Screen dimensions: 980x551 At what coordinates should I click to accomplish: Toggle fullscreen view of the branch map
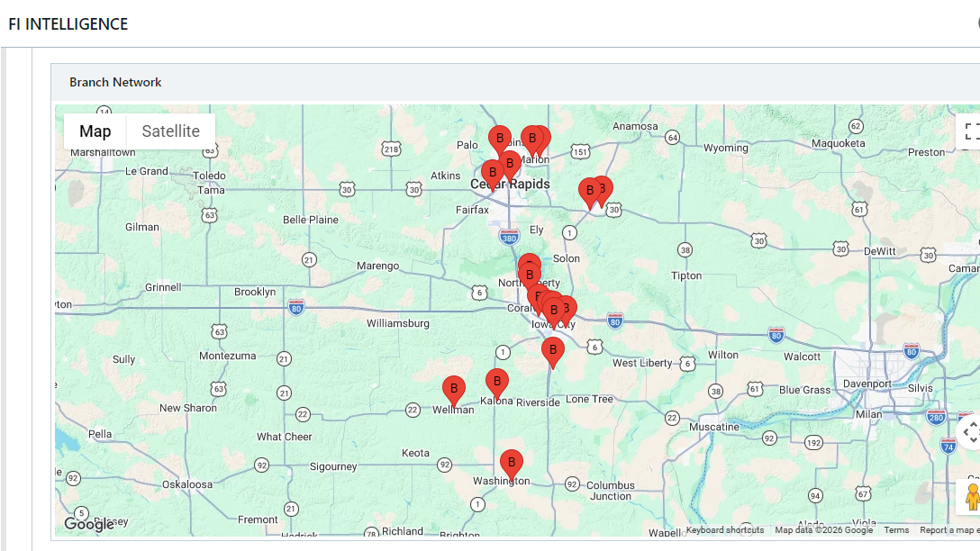tap(970, 131)
